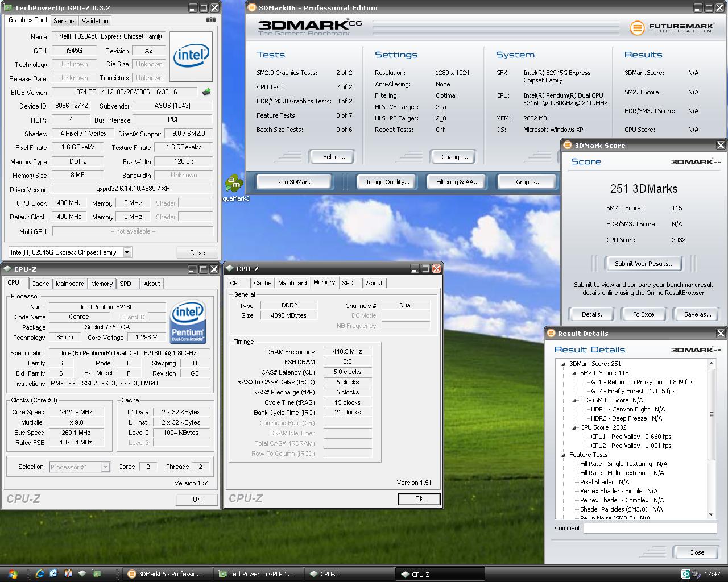This screenshot has width=728, height=582.
Task: Open the Memory tab in left CPU-Z window
Action: [102, 284]
